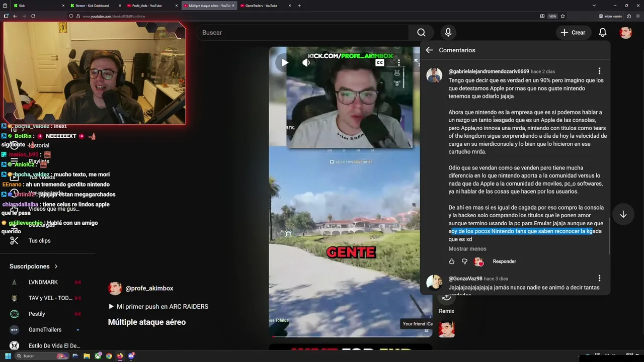
Task: Switch to Profe_Vods - YouTube tab
Action: click(152, 6)
